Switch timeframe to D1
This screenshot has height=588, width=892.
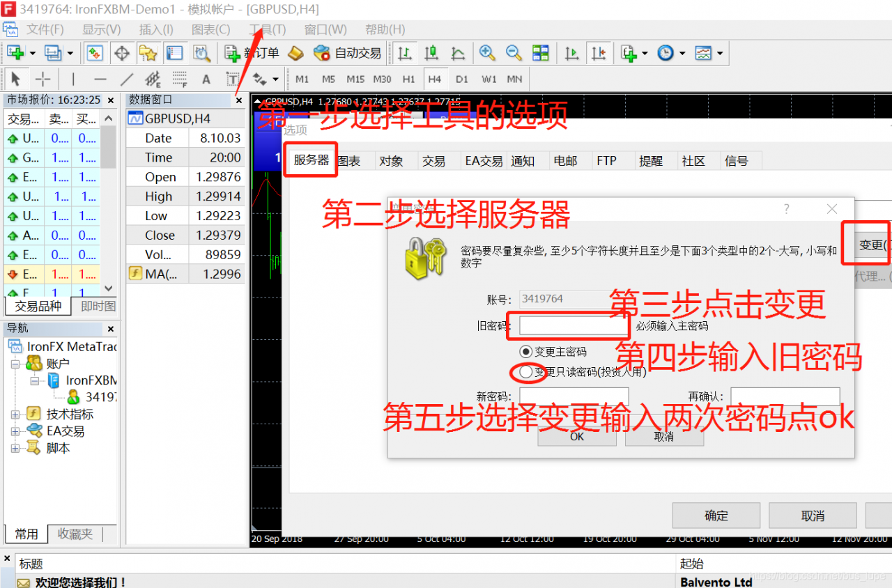461,79
